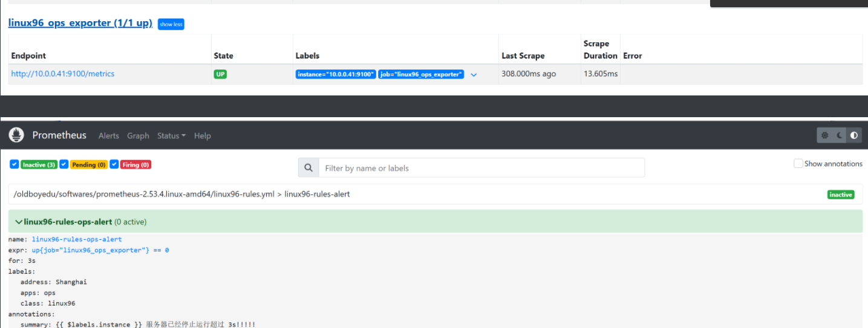This screenshot has height=328, width=868.
Task: Open linux96_ops_exporter (1/1 up) heading link
Action: (x=80, y=23)
